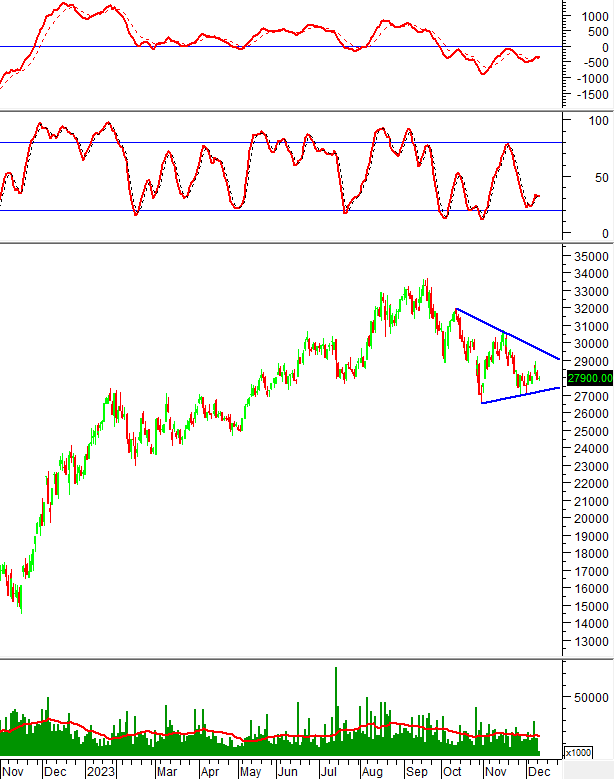
Task: Click the 32000 price axis label
Action: pos(591,309)
